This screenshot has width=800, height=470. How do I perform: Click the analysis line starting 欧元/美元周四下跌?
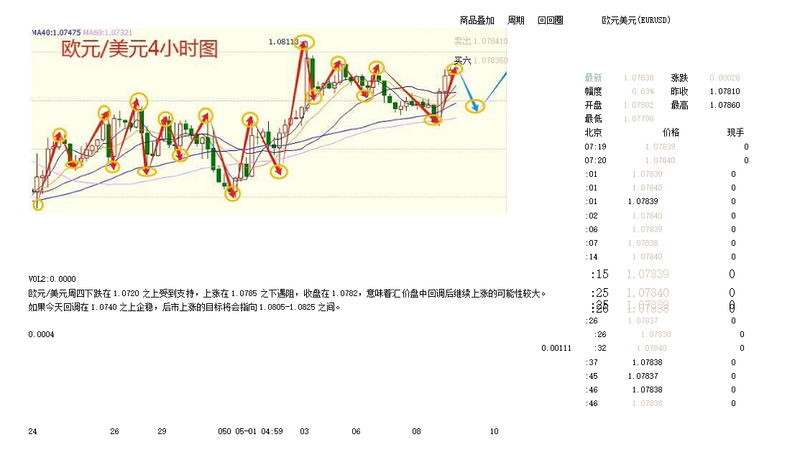(287, 293)
